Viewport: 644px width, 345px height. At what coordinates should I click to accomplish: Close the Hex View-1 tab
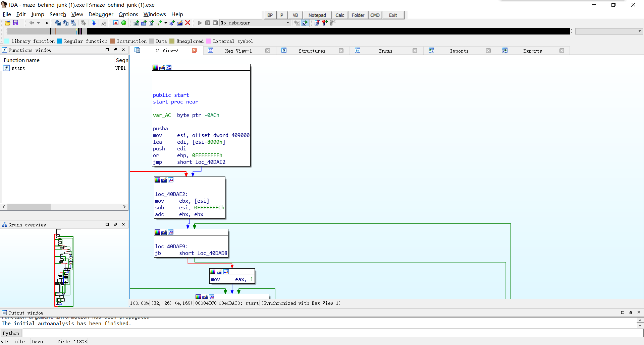click(x=268, y=51)
